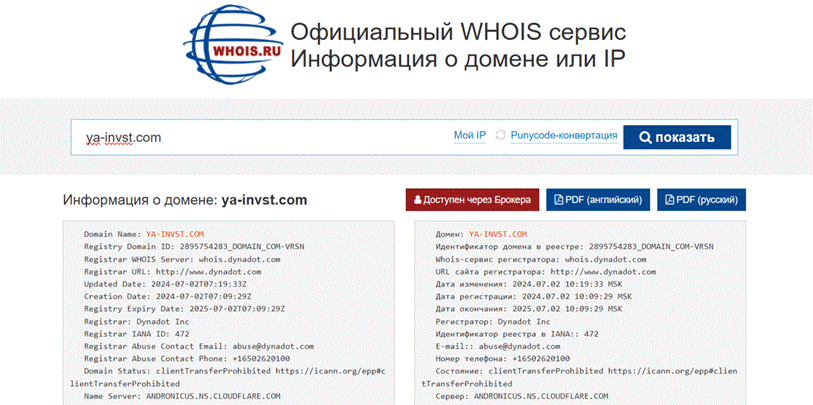Click the Состояние: clientTransferProhibited line
Screen dimensions: 813x405
tap(580, 378)
